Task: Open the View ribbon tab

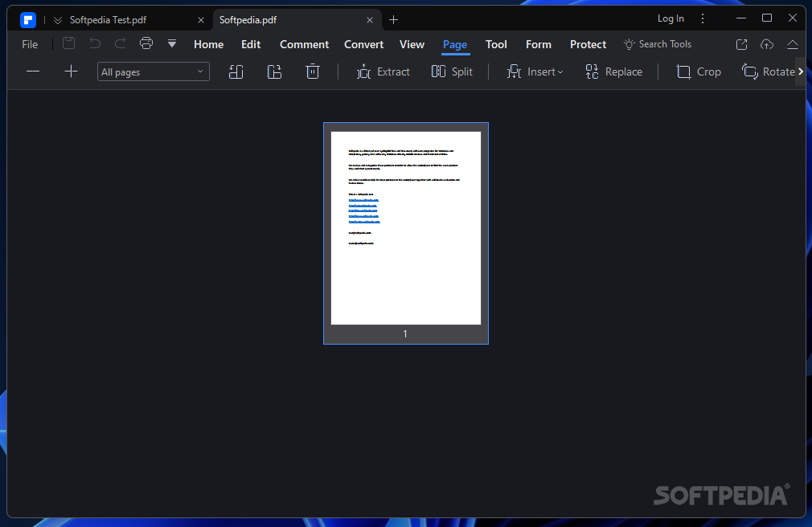Action: point(412,44)
